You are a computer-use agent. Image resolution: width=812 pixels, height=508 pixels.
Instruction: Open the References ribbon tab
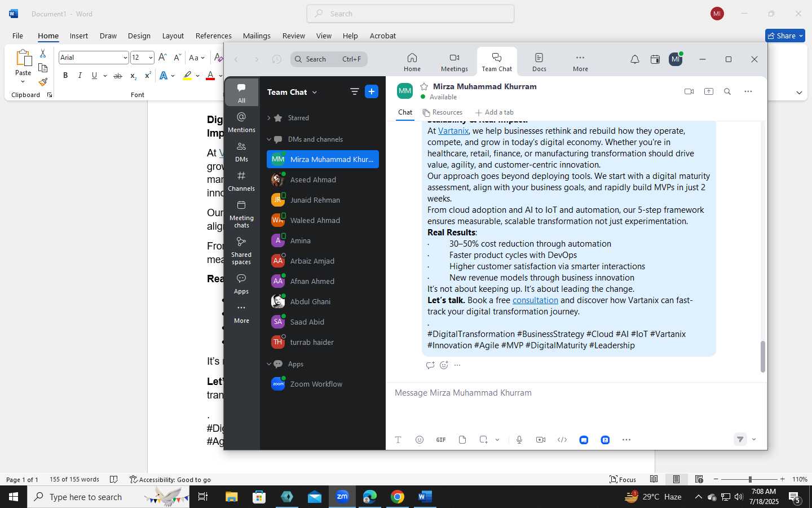[214, 36]
